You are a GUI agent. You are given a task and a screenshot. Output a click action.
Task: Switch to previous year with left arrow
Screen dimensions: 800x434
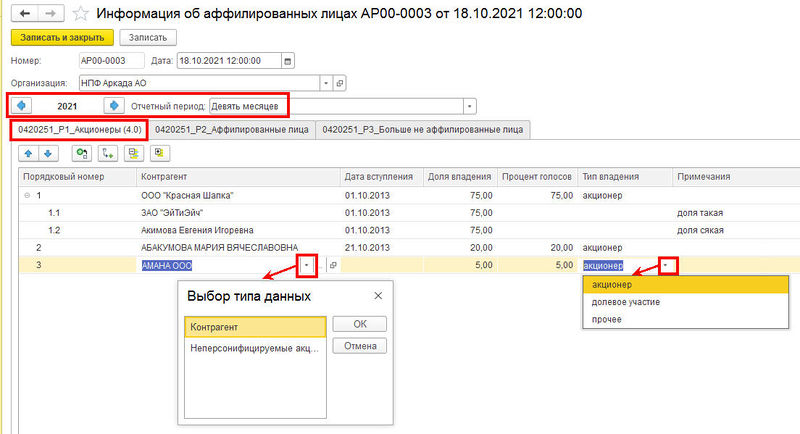[x=22, y=105]
